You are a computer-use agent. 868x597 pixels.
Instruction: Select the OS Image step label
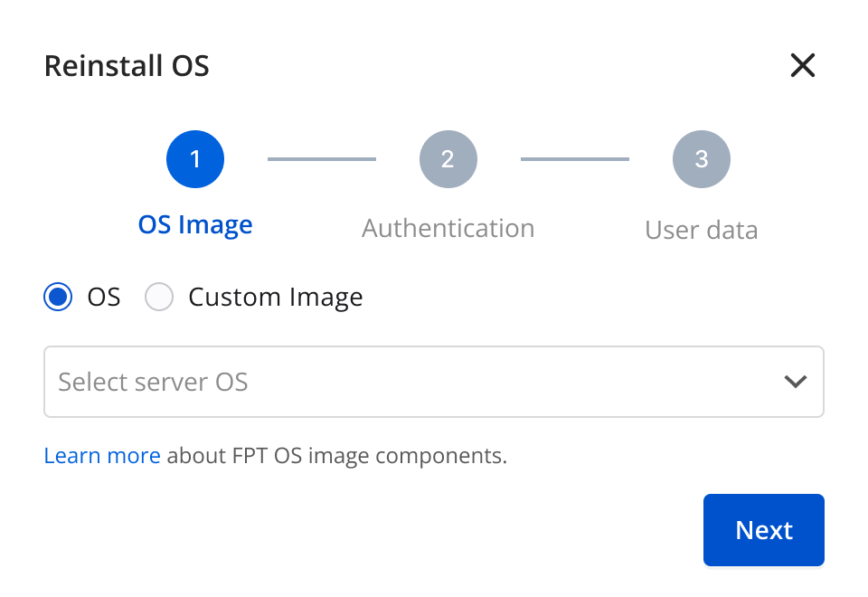point(195,225)
